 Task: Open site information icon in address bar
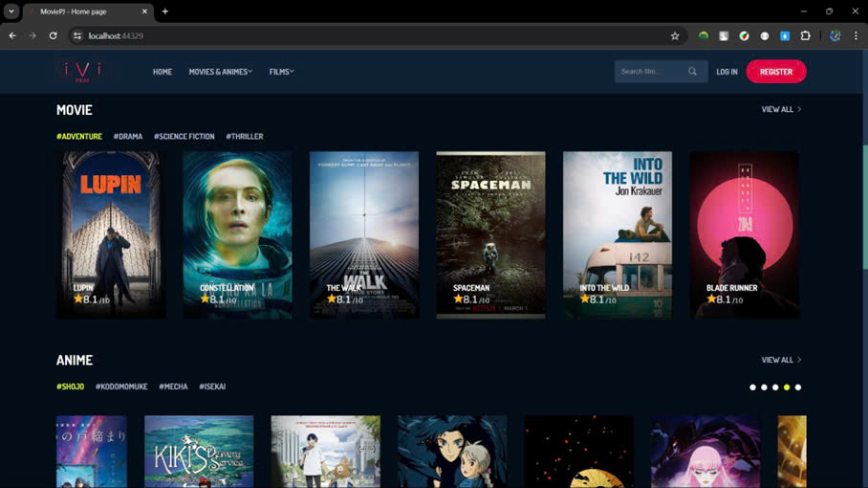(x=77, y=36)
